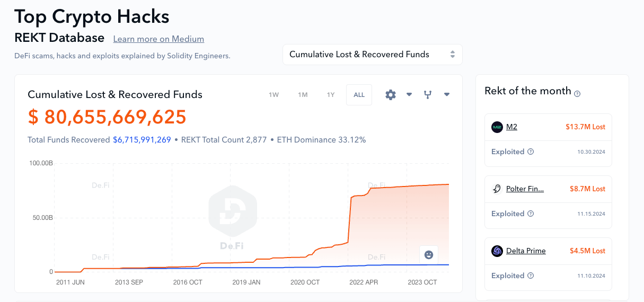Click the Exploited help icon in Polter card
Image resolution: width=644 pixels, height=302 pixels.
(x=531, y=214)
